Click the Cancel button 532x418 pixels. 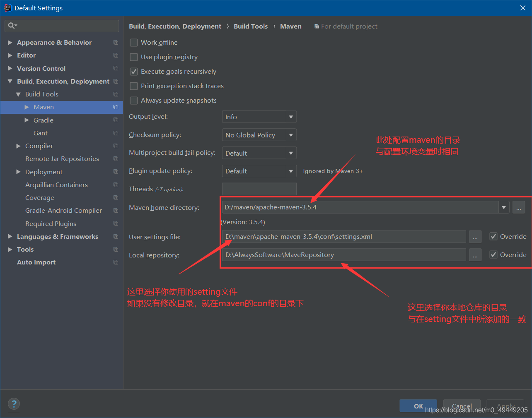[462, 406]
